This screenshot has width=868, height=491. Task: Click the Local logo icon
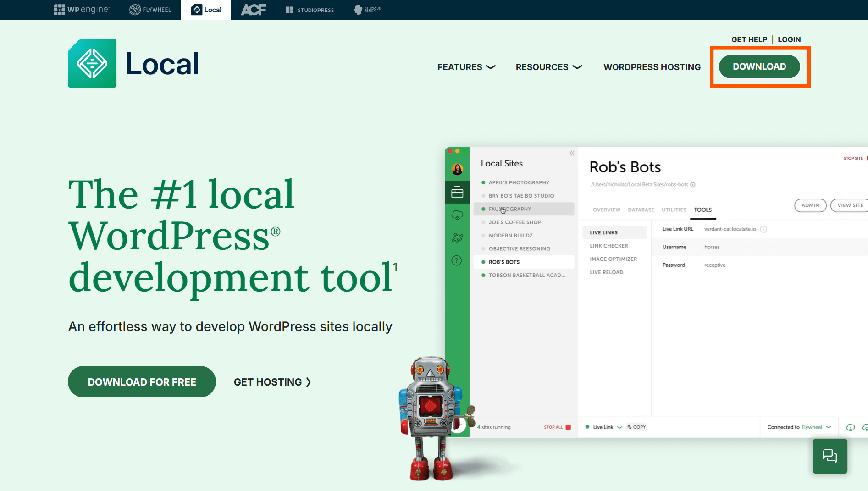[92, 63]
